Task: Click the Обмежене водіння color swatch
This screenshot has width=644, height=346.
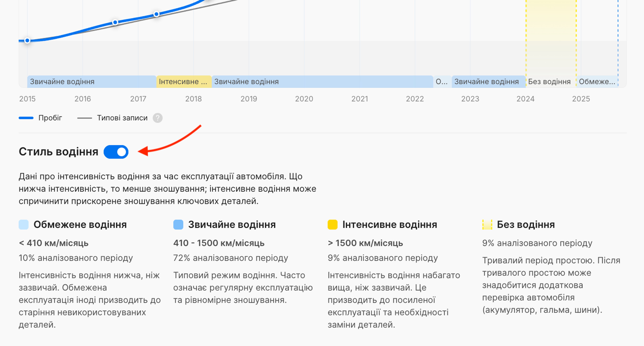Action: 23,224
